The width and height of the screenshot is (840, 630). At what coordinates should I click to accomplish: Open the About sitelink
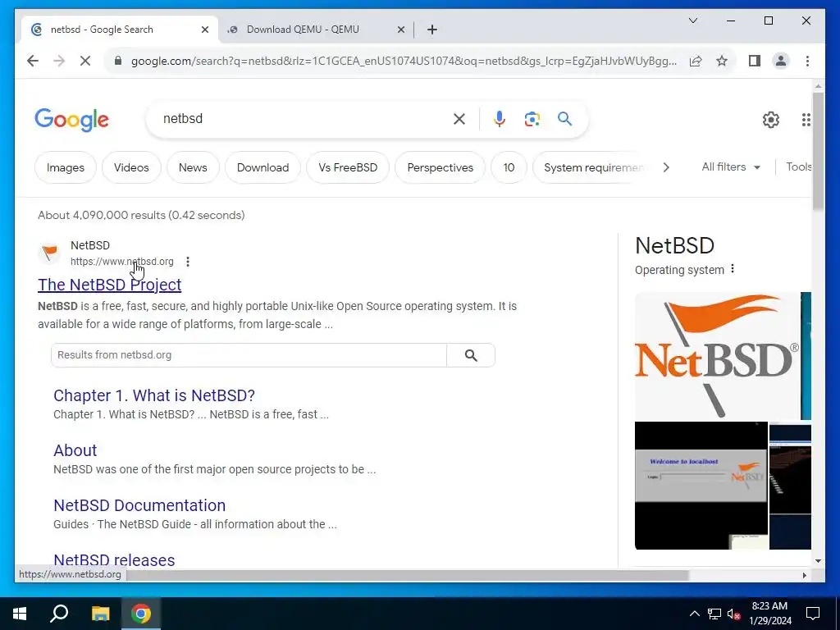coord(75,450)
